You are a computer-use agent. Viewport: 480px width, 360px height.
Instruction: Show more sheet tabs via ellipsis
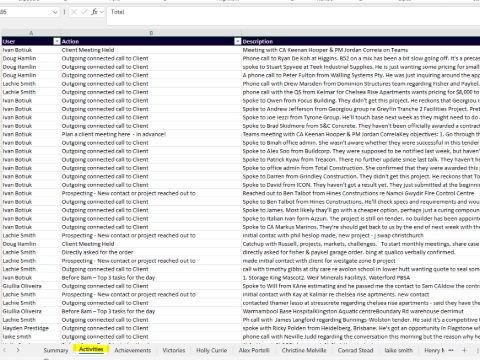(451, 350)
